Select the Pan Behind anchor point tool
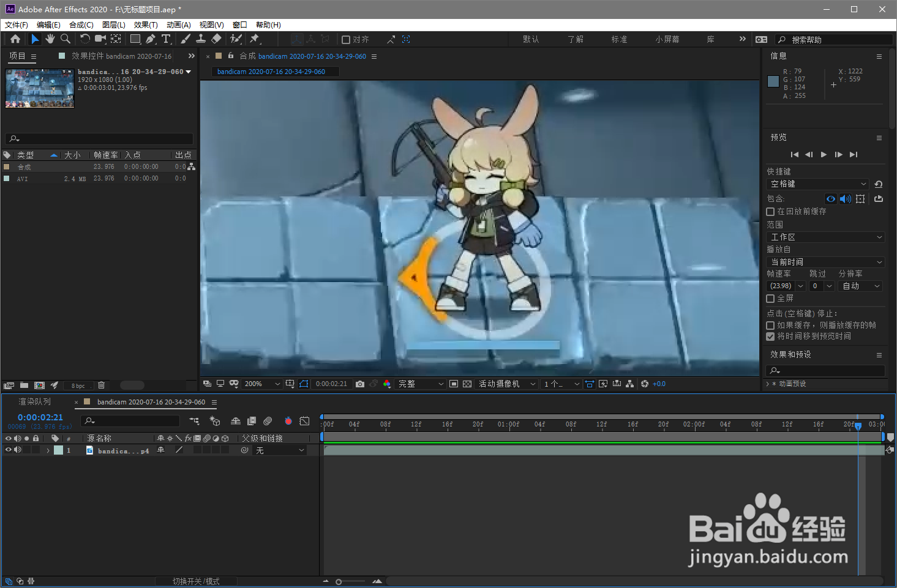 116,39
